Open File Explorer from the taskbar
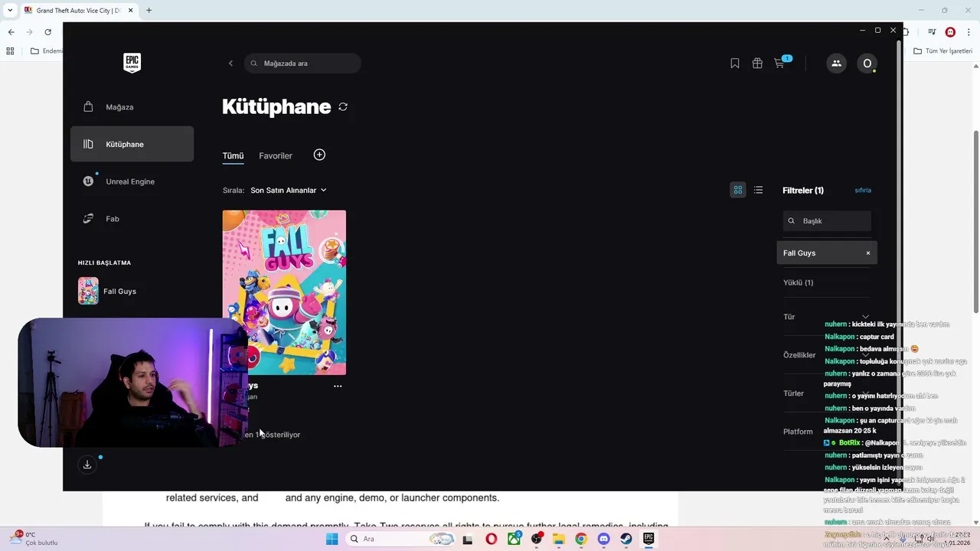 (x=560, y=539)
